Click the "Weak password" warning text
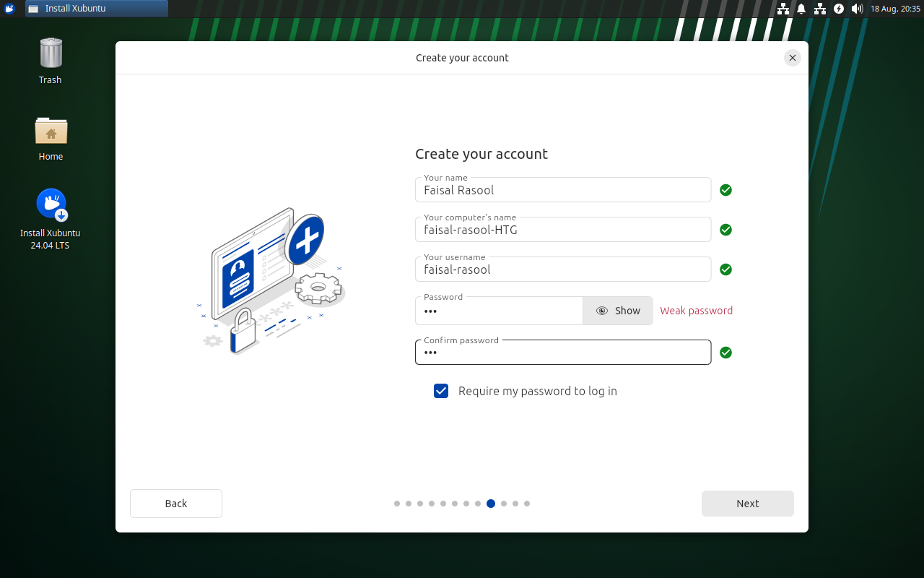924x578 pixels. click(x=697, y=311)
